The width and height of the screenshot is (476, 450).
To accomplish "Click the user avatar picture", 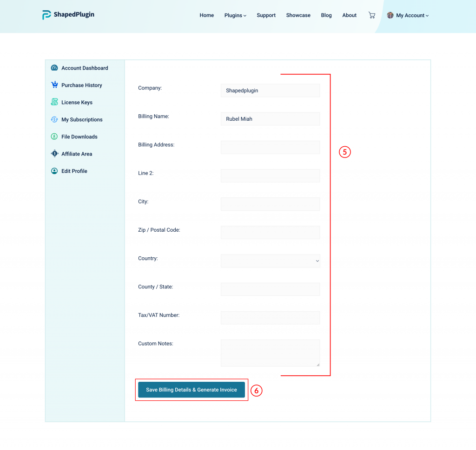I will (x=390, y=15).
